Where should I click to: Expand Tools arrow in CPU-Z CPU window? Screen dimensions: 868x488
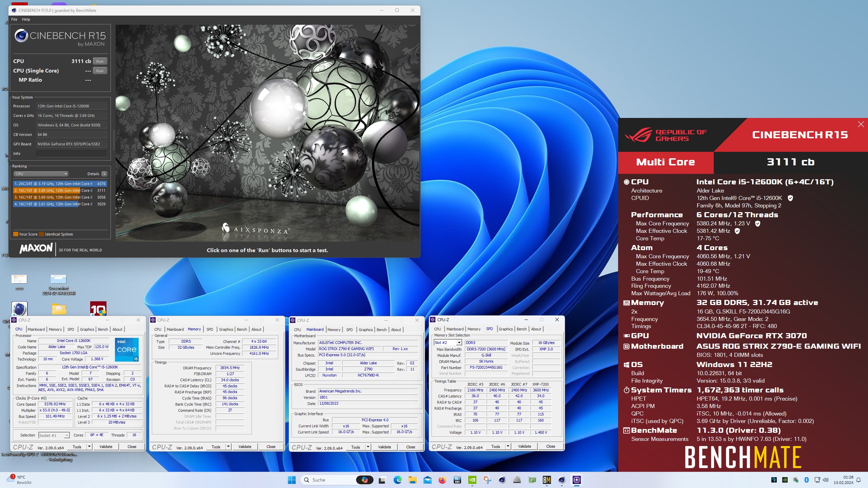coord(90,447)
